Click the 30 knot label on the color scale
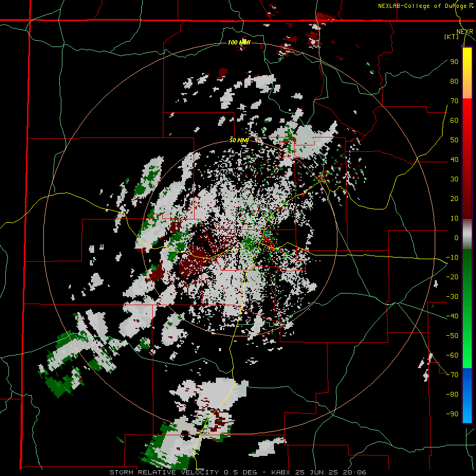Viewport: 476px width, 476px height. click(x=454, y=179)
